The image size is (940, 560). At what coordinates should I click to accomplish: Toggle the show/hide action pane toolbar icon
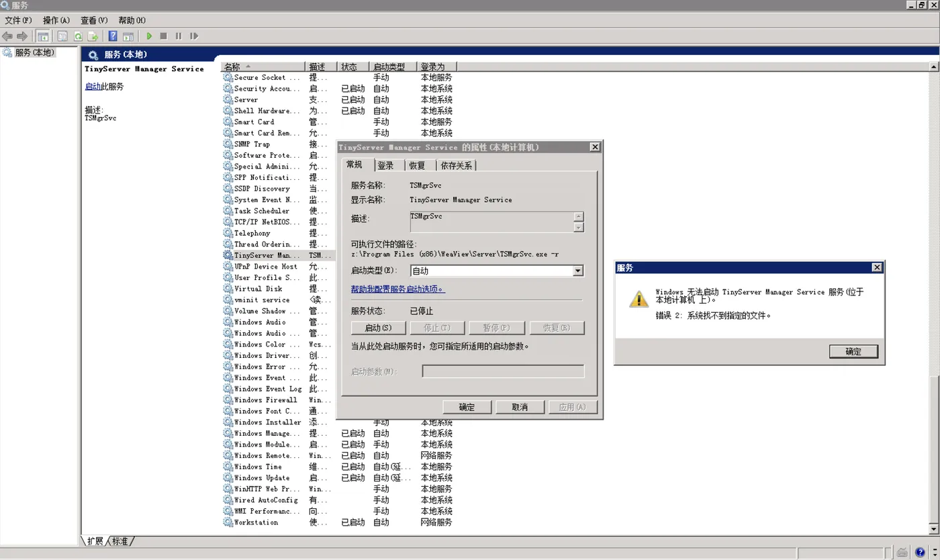[128, 36]
